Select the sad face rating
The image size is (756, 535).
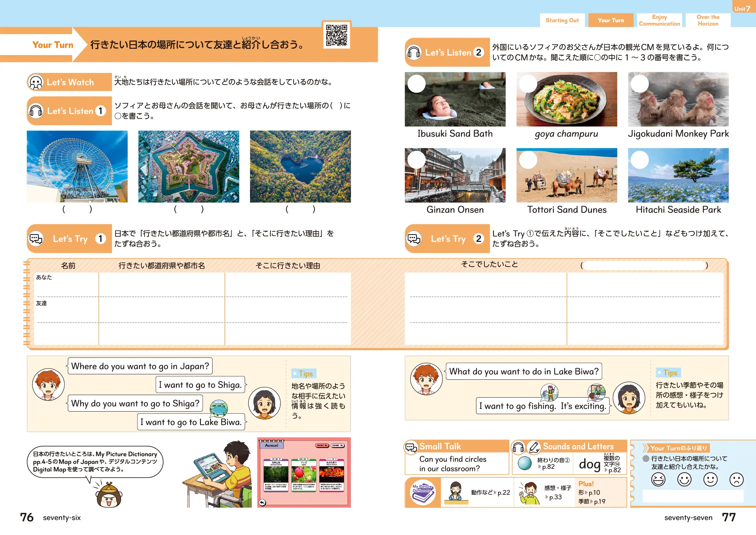pos(736,479)
